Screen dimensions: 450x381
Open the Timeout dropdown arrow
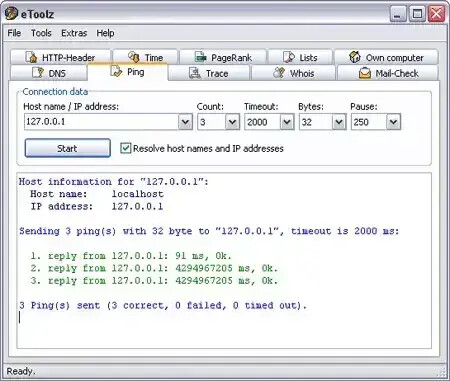(287, 122)
